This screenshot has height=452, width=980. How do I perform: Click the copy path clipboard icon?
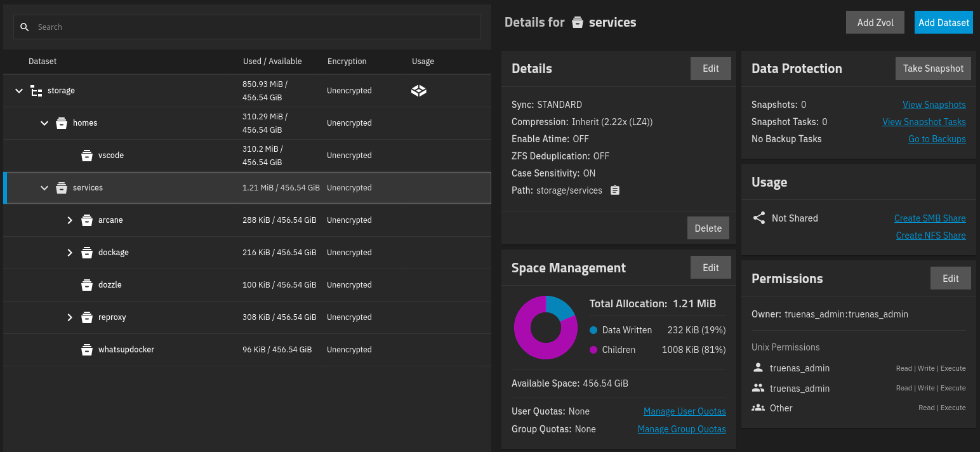pyautogui.click(x=614, y=190)
